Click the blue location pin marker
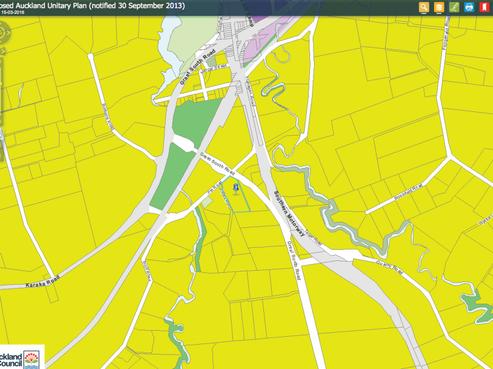 tap(236, 188)
